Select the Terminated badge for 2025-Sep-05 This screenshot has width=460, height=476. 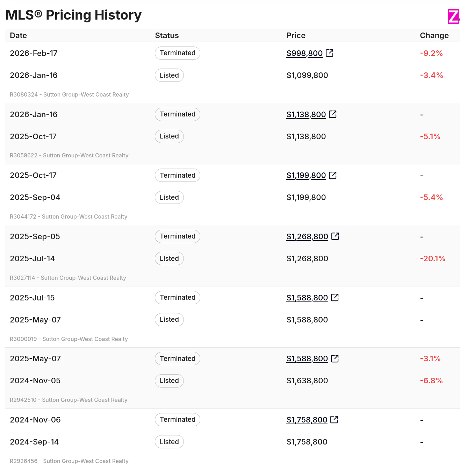click(178, 236)
